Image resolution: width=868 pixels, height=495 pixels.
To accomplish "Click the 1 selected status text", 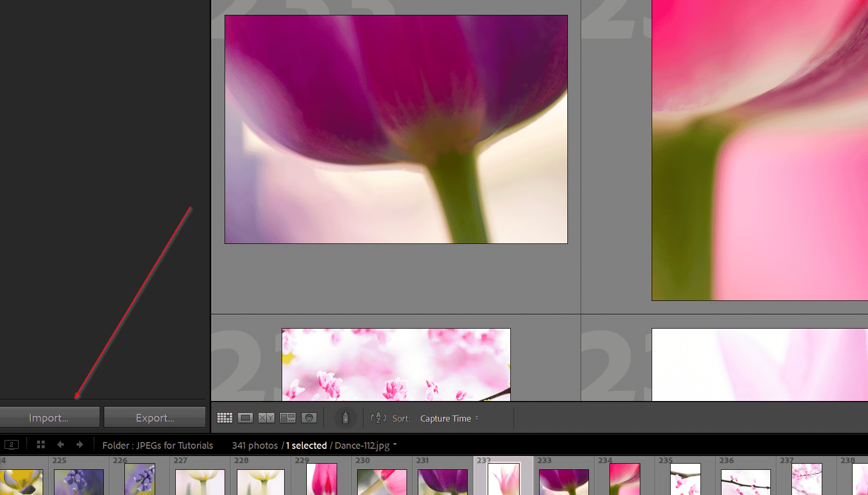I will tap(306, 445).
